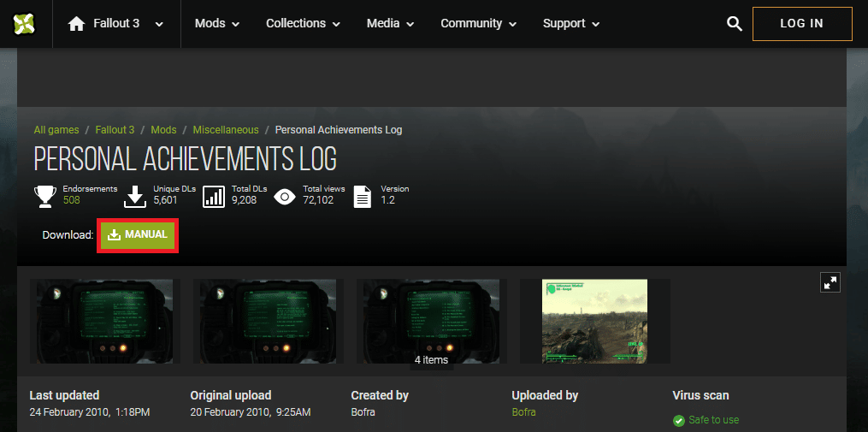Click the Total DLs bar chart icon
868x432 pixels.
214,197
